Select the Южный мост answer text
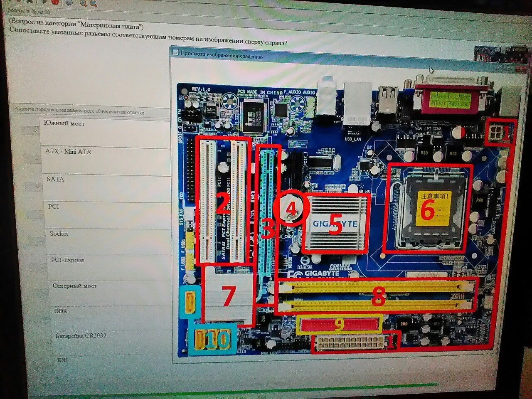This screenshot has width=532, height=399. (x=64, y=123)
